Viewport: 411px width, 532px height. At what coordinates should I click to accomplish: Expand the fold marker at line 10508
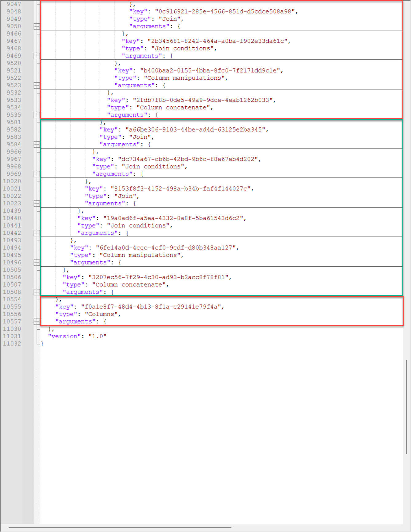(x=37, y=292)
